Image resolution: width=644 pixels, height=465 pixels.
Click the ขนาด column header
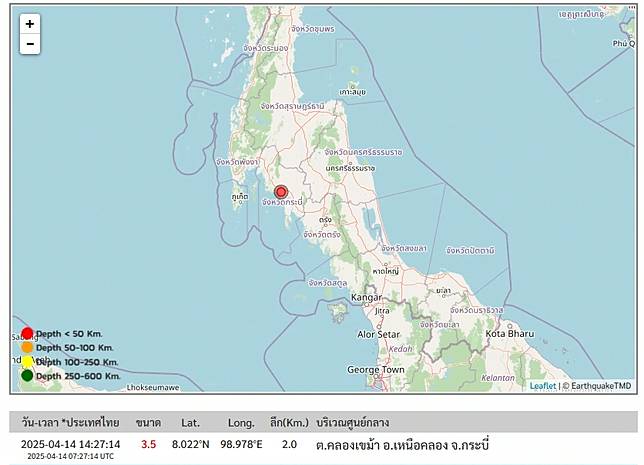tap(148, 422)
